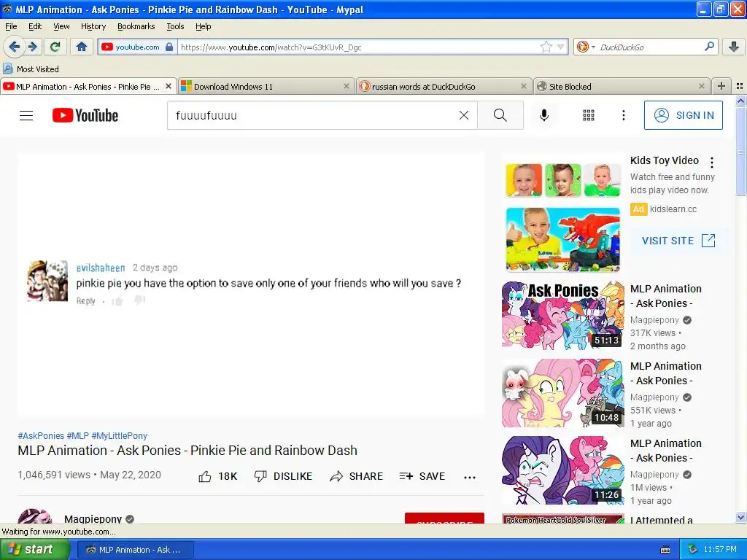Open the Tools menu
This screenshot has width=747, height=560.
click(175, 26)
